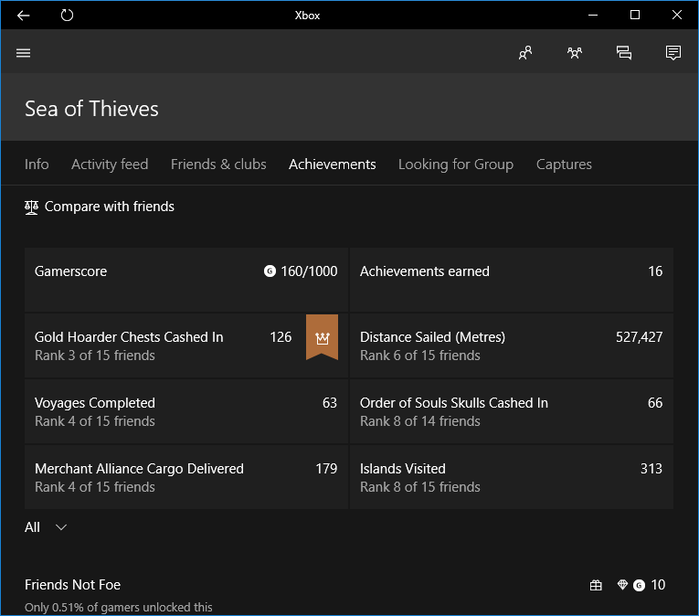Viewport: 699px width, 616px height.
Task: Open Merchant Alliance Cargo Delivered stat
Action: 186,477
